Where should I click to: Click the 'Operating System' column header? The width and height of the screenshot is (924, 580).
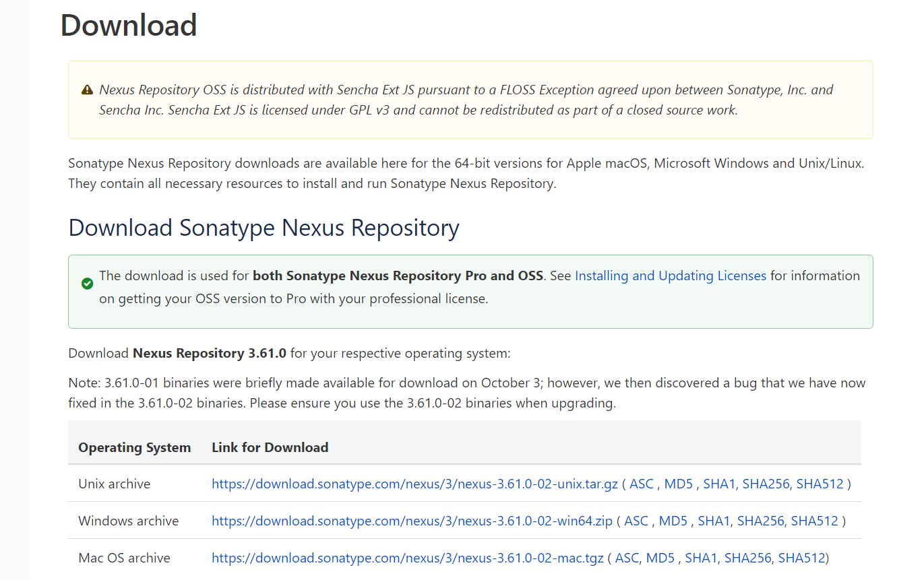pos(134,447)
